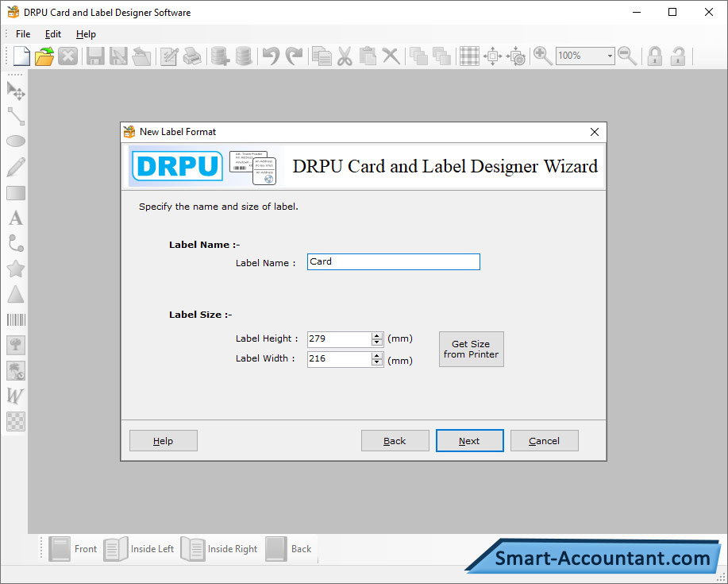Click the closed padlock Lock icon
728x584 pixels.
pos(655,56)
